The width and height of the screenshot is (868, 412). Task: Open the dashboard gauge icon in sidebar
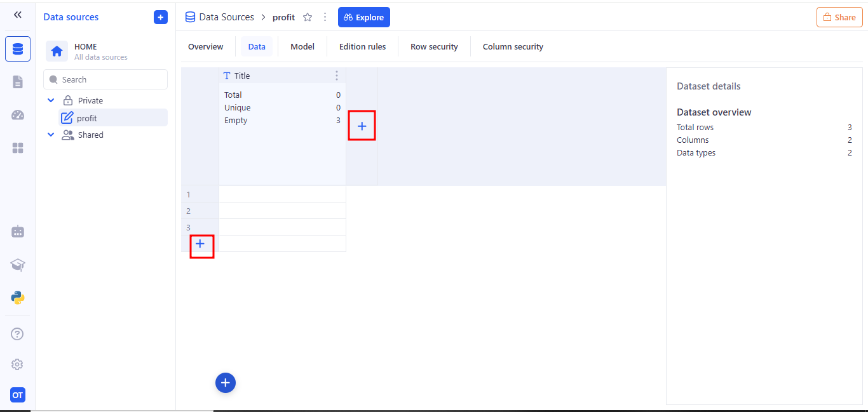(18, 115)
